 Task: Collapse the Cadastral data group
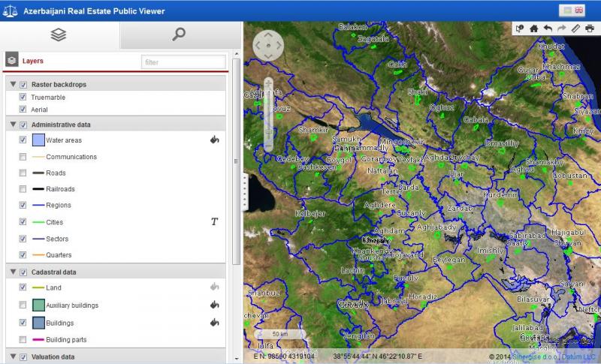(x=13, y=272)
